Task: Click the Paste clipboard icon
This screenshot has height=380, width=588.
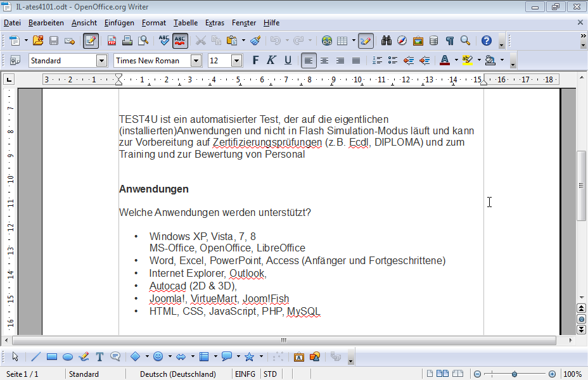Action: 232,41
